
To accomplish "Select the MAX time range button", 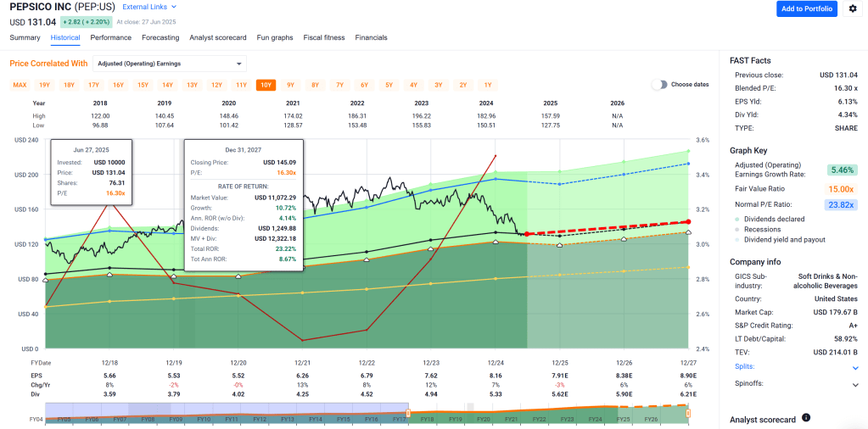I will pyautogui.click(x=20, y=85).
